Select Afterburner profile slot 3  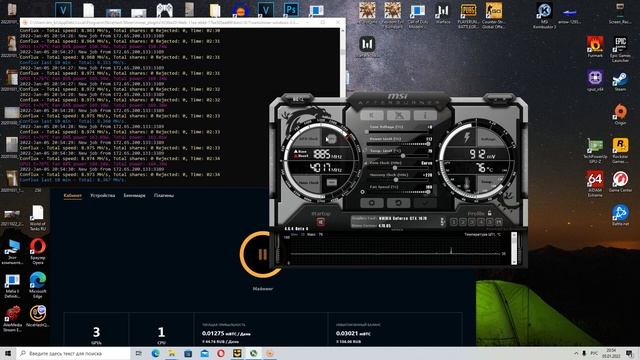tap(472, 222)
